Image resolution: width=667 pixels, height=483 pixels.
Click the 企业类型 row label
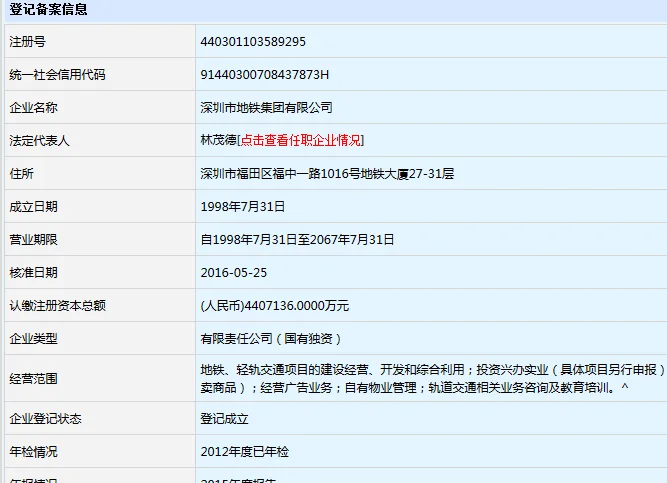point(33,339)
